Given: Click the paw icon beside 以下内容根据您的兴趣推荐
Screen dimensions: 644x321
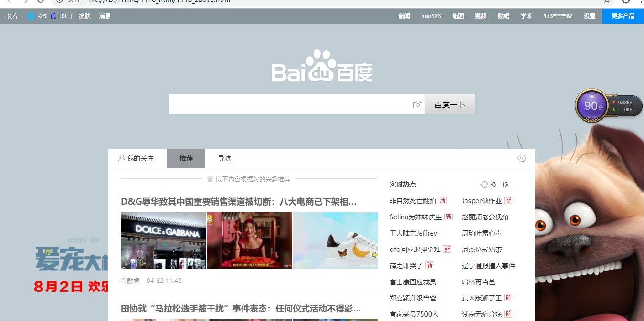Looking at the screenshot, I should (210, 179).
